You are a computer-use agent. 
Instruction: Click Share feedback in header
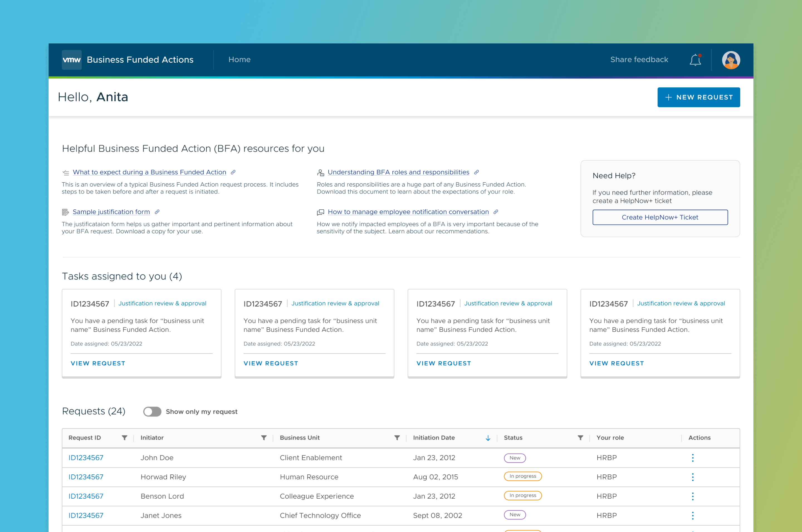[639, 60]
